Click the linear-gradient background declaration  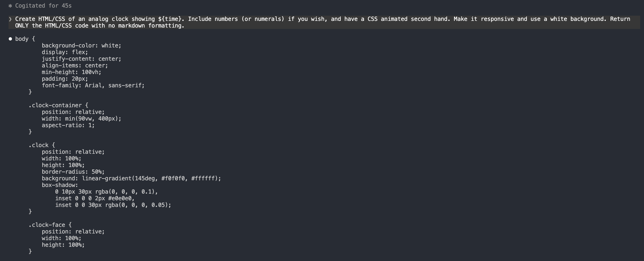point(131,178)
